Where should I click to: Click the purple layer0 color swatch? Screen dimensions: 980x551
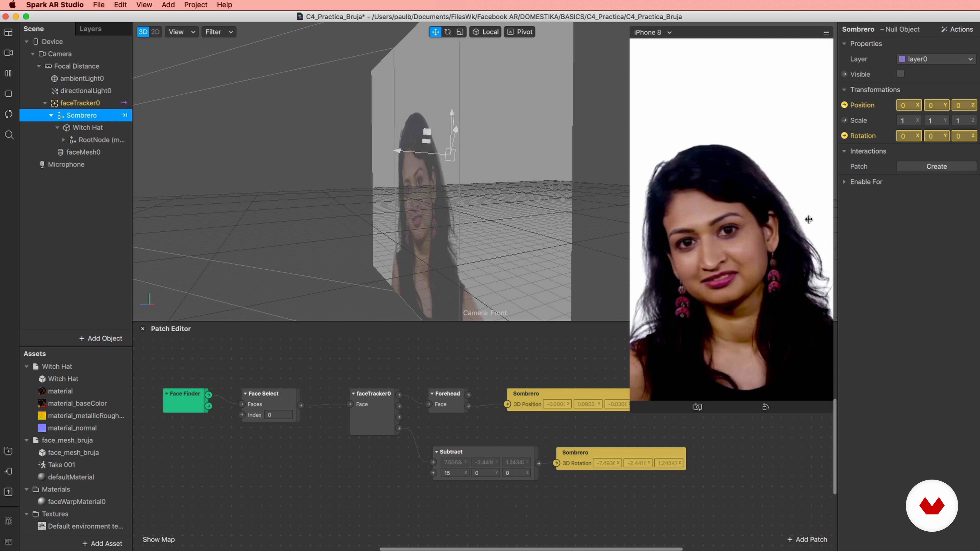pyautogui.click(x=902, y=59)
